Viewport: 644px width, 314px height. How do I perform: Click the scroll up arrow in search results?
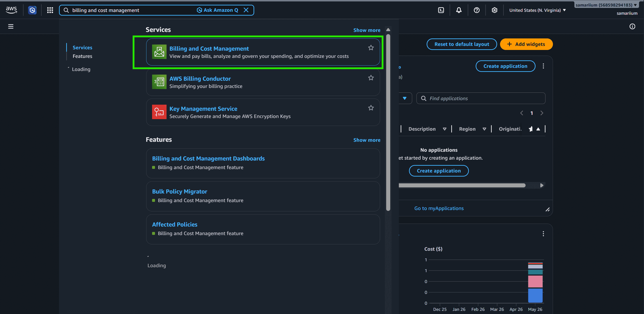(388, 30)
